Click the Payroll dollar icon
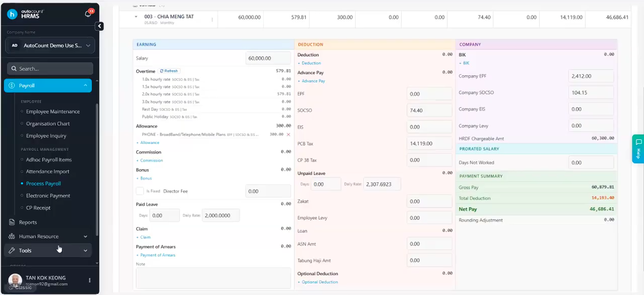 click(12, 86)
